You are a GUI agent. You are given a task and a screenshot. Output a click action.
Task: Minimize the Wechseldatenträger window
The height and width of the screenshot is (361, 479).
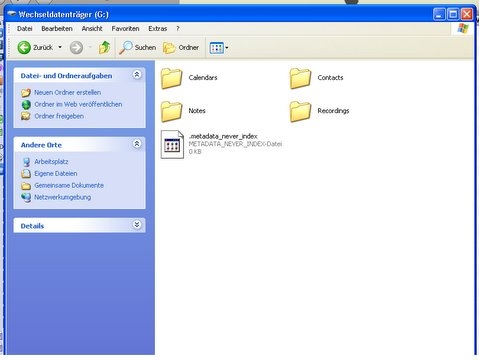tap(439, 14)
